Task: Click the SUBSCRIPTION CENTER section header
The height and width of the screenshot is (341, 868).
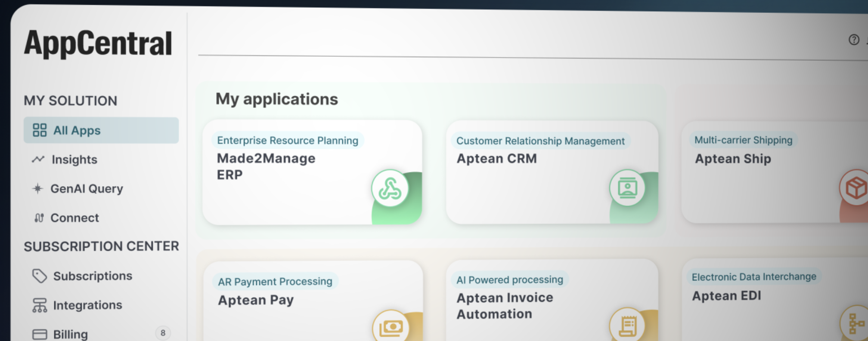Action: point(101,246)
